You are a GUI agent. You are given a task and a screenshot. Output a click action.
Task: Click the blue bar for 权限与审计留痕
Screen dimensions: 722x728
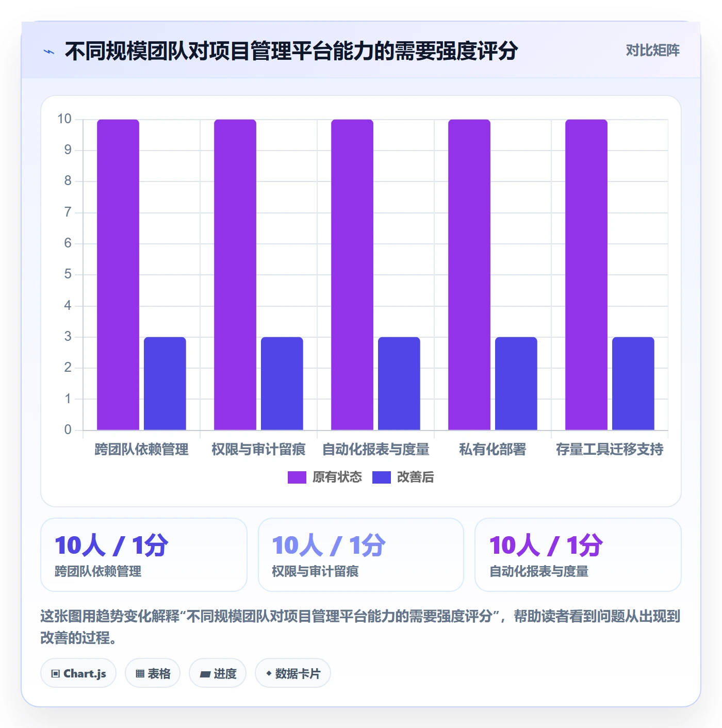(282, 384)
